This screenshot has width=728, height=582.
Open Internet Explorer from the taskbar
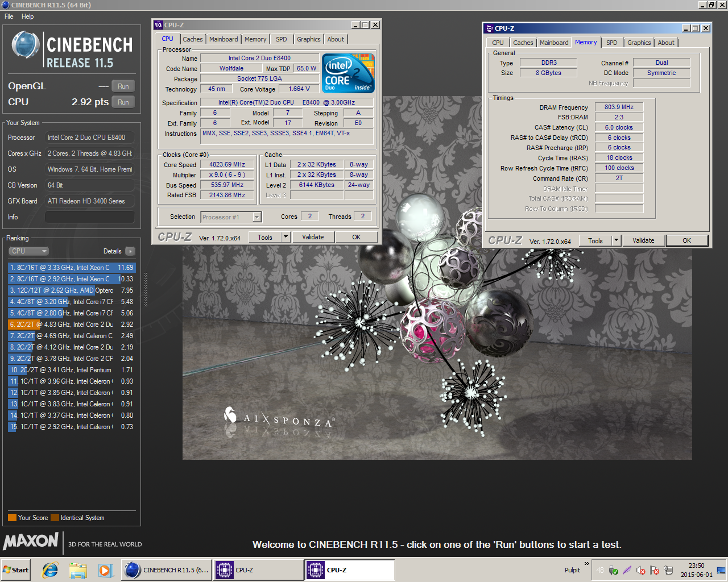51,570
